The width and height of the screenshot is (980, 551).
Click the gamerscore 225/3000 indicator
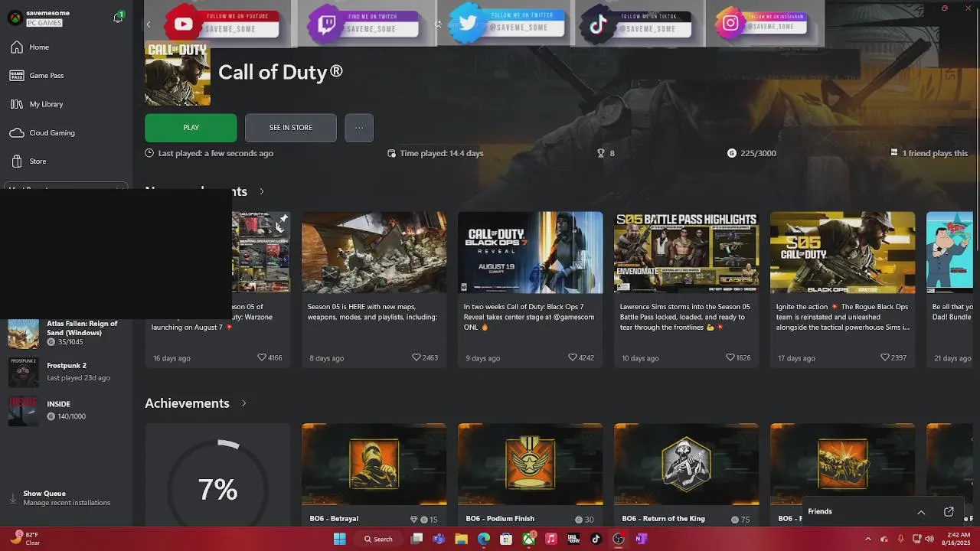coord(752,153)
